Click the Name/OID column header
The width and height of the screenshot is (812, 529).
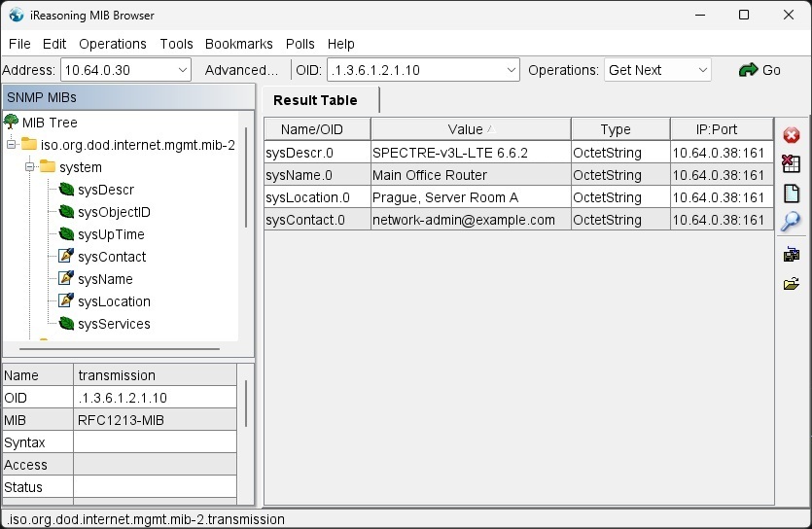[x=317, y=129]
